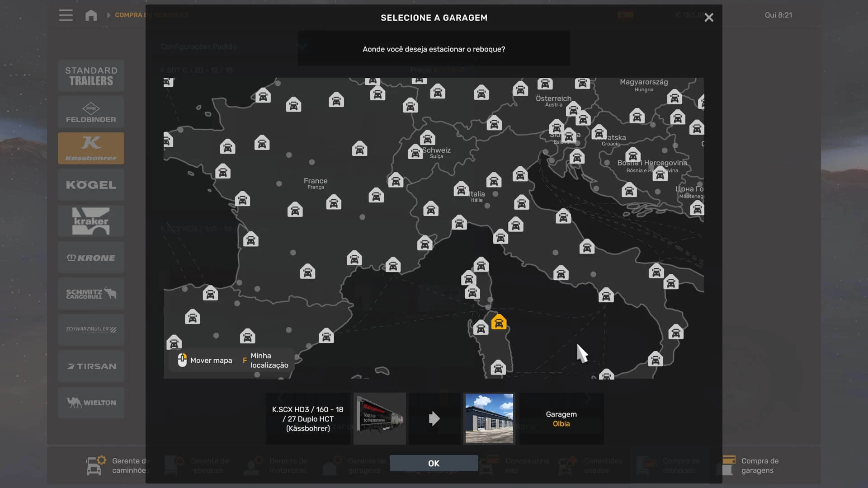868x488 pixels.
Task: Click the Olbia garage building thumbnail
Action: click(x=489, y=418)
